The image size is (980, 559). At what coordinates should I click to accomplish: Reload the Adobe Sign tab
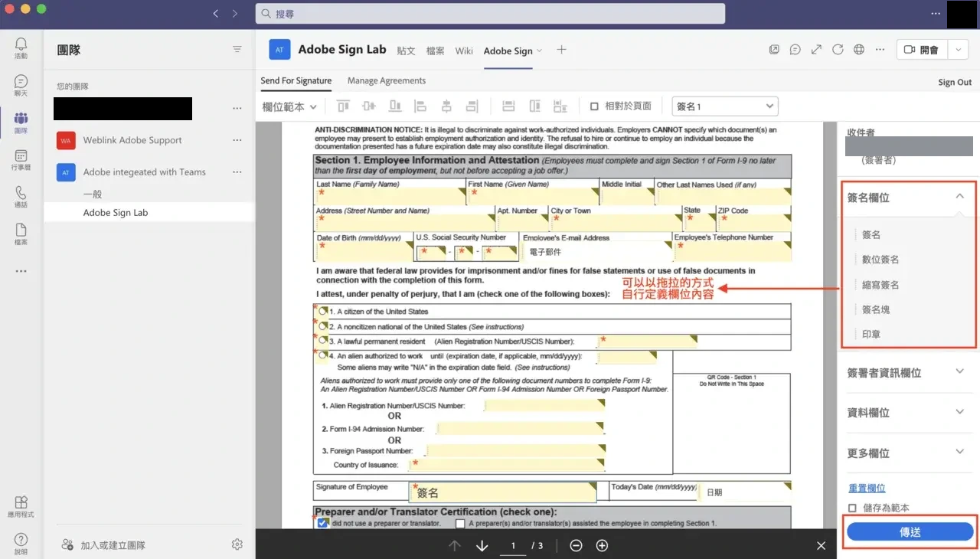(838, 50)
